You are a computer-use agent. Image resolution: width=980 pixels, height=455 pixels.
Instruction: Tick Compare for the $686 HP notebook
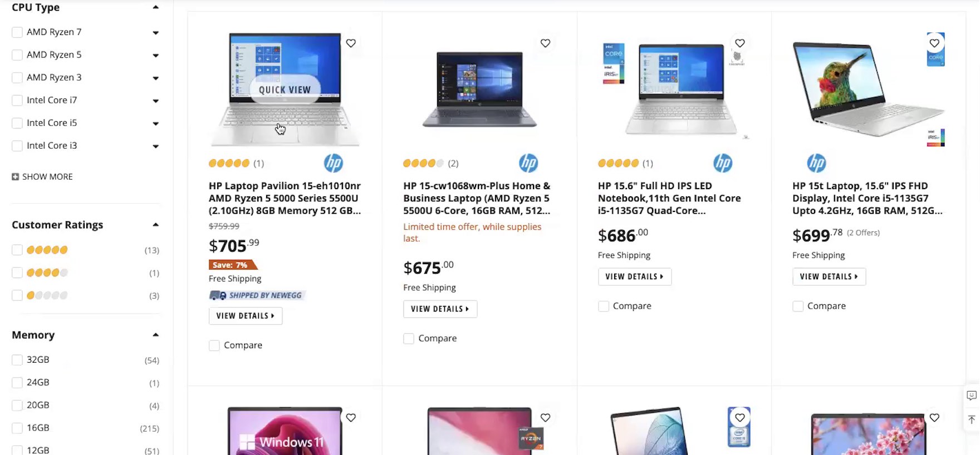pos(603,306)
